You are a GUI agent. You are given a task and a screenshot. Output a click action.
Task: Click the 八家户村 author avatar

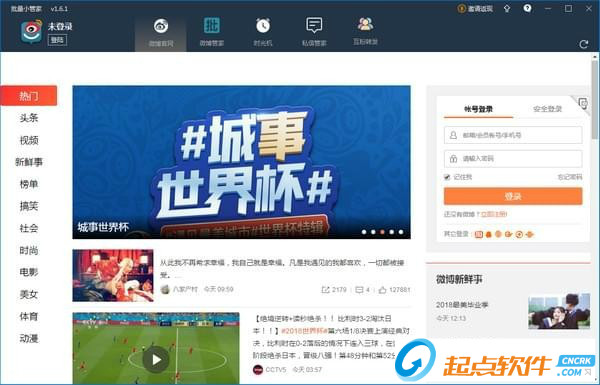pyautogui.click(x=165, y=289)
